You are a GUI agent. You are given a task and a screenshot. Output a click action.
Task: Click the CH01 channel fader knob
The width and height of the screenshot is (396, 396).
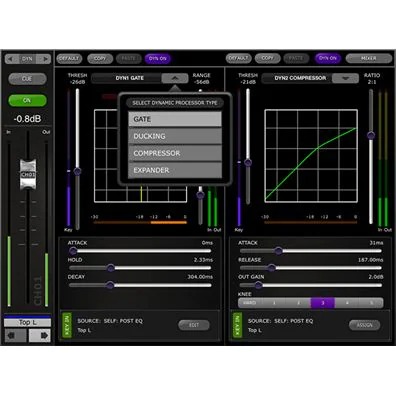28,175
